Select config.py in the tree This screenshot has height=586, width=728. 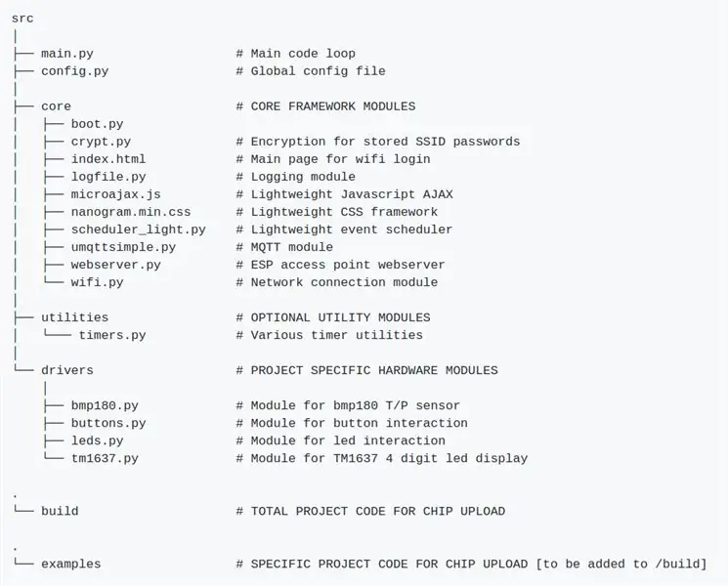coord(74,71)
